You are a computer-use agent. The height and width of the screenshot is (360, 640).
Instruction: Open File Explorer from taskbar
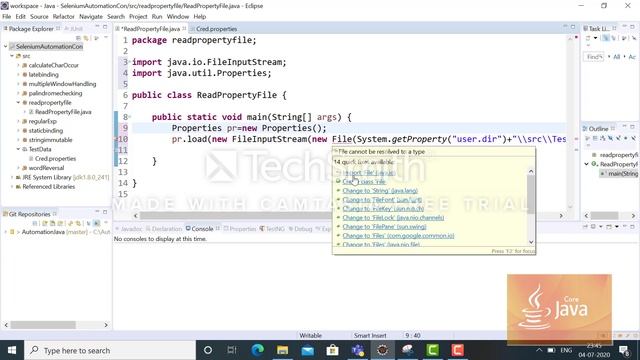click(282, 350)
